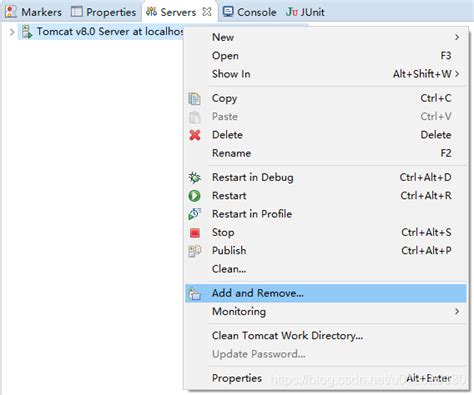Click the Restart in Profile icon
474x395 pixels.
195,214
